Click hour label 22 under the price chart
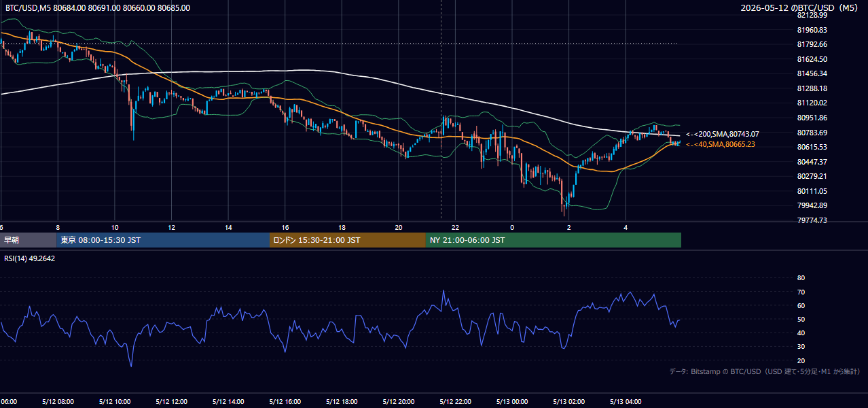The width and height of the screenshot is (868, 408). click(456, 228)
